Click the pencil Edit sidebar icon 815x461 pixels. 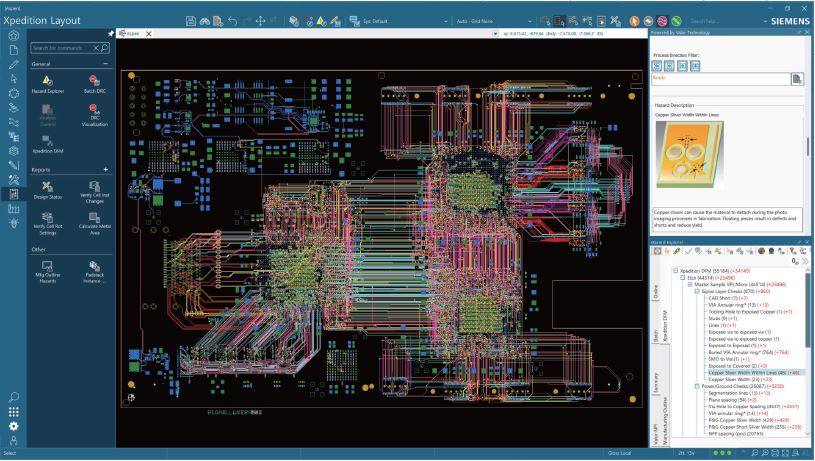(14, 64)
